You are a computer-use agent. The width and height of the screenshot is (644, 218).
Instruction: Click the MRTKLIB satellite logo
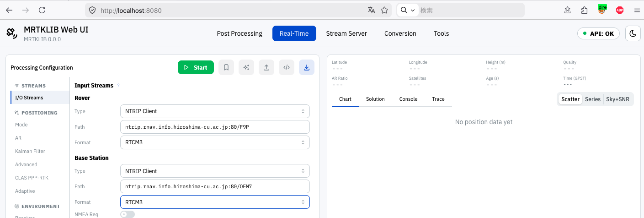(x=12, y=33)
